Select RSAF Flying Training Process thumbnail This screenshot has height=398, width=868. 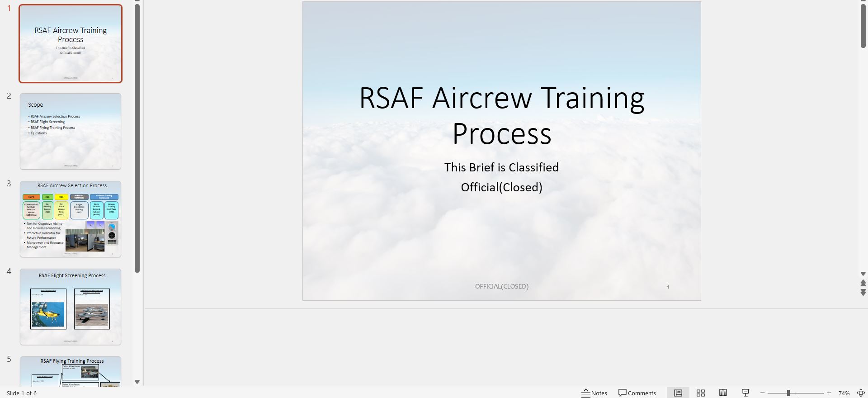tap(71, 372)
